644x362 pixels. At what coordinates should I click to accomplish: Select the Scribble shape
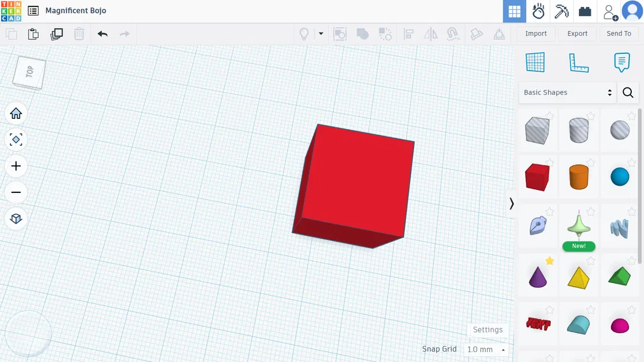point(537,226)
